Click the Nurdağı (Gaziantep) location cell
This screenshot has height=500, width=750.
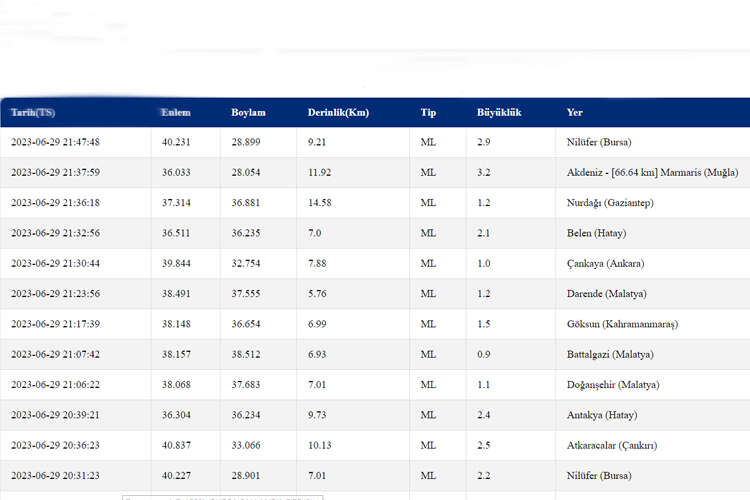coord(610,203)
